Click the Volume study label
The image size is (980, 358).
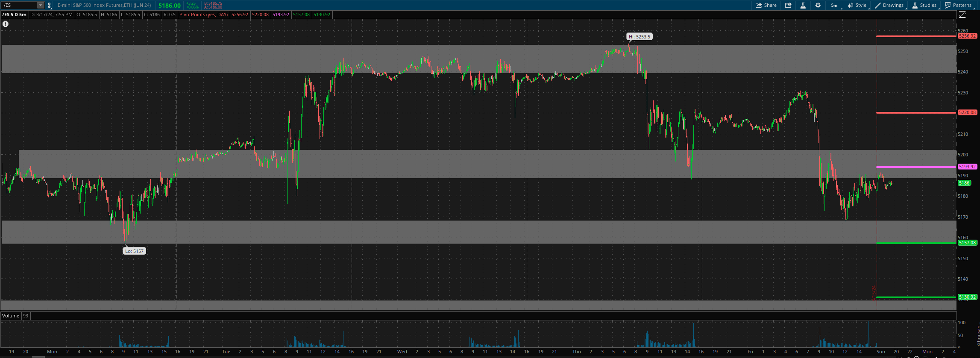(x=11, y=316)
